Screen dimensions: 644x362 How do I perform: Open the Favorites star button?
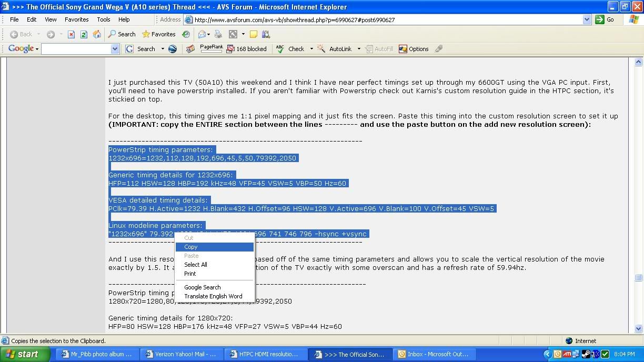tap(158, 34)
